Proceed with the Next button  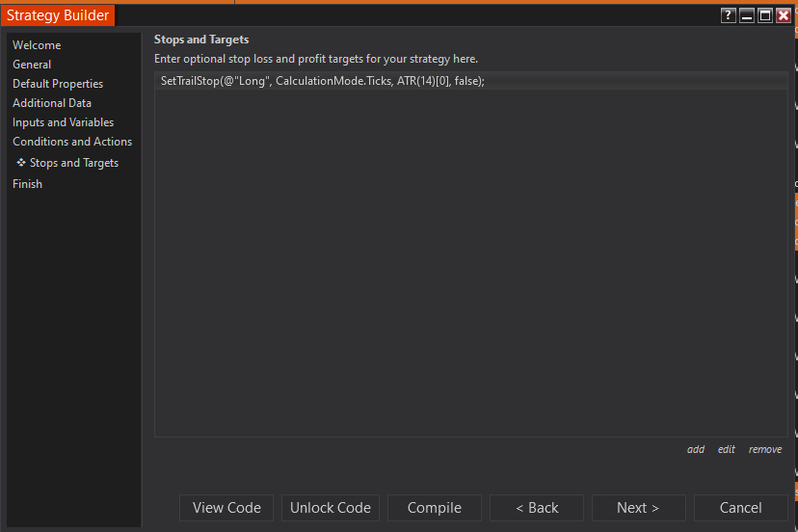[638, 508]
